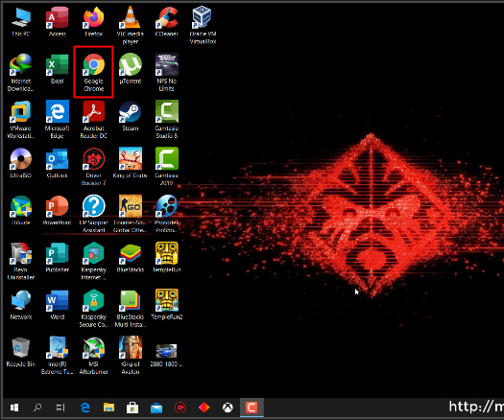
Task: Open Task View from the taskbar
Action: [60, 408]
